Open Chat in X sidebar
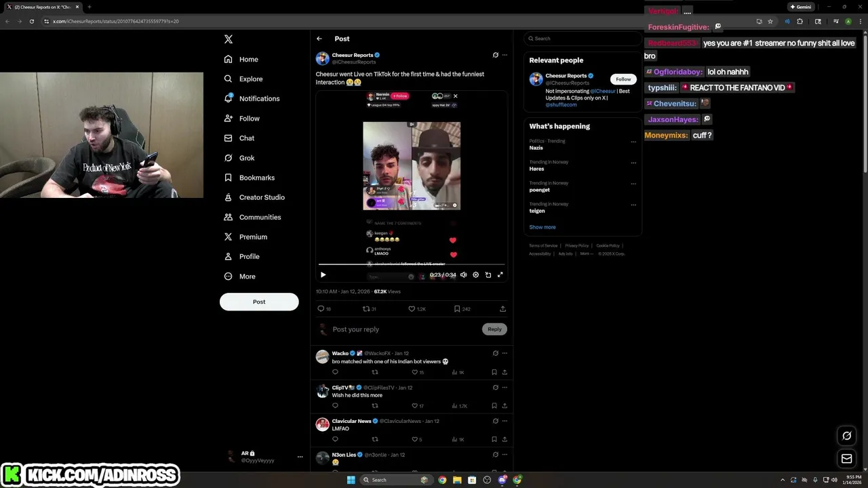This screenshot has width=868, height=488. coord(239,138)
